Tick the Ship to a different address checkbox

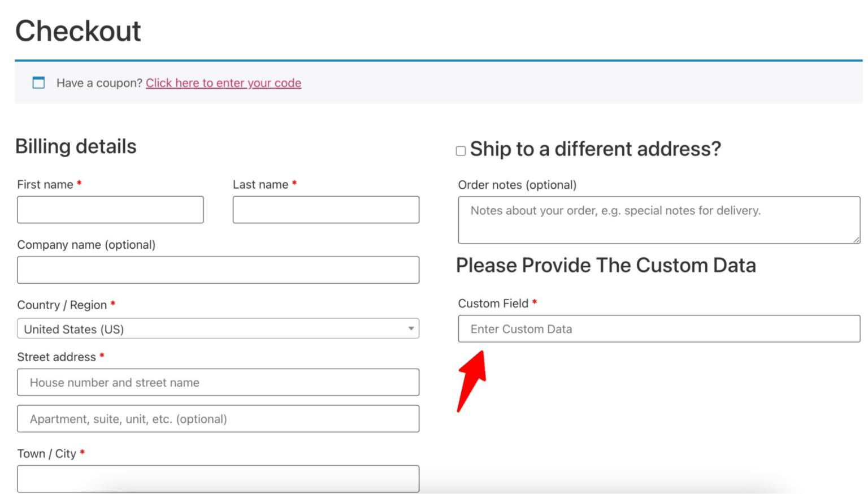461,151
